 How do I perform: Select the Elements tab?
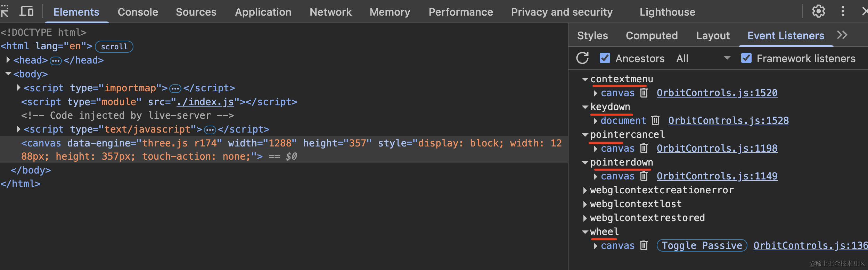(x=76, y=12)
